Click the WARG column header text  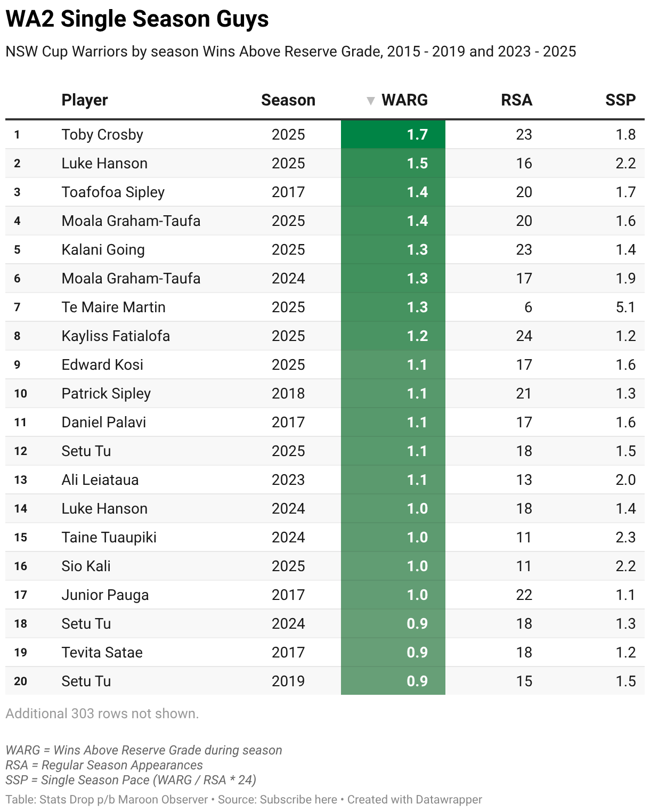click(x=404, y=100)
